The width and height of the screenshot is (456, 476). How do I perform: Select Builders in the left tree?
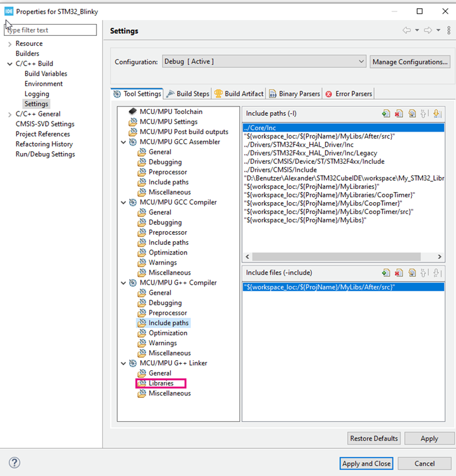27,54
